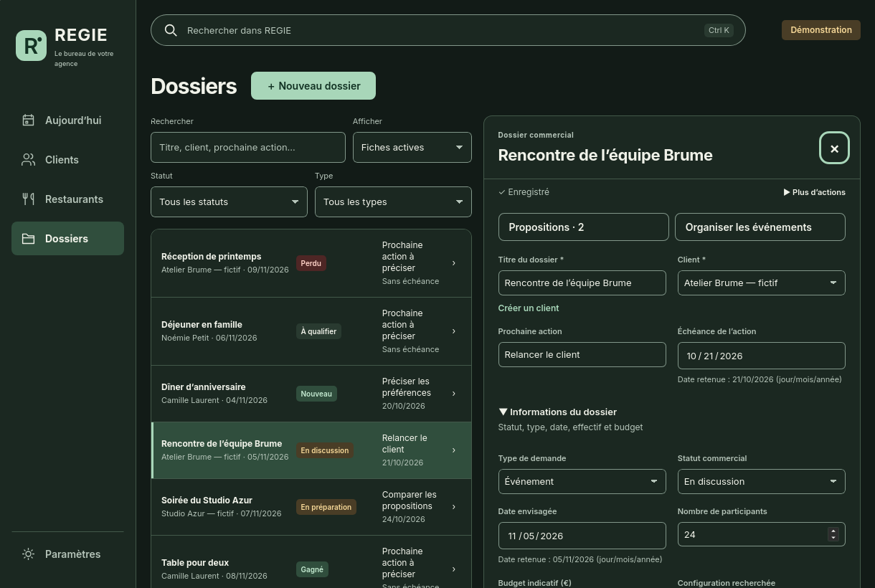Click the Paramètres sun icon
875x588 pixels.
(28, 554)
